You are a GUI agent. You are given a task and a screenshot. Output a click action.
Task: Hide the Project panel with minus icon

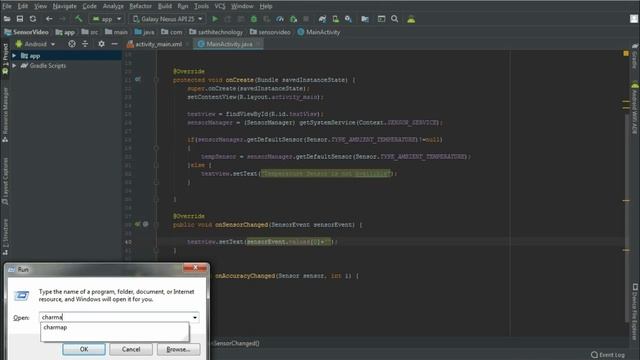click(x=114, y=44)
